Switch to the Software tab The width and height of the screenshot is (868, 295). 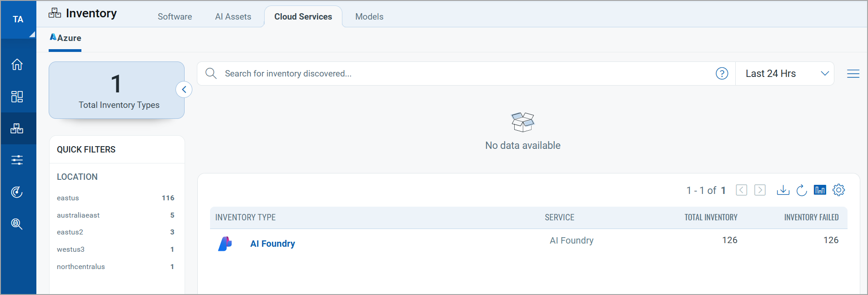tap(175, 17)
